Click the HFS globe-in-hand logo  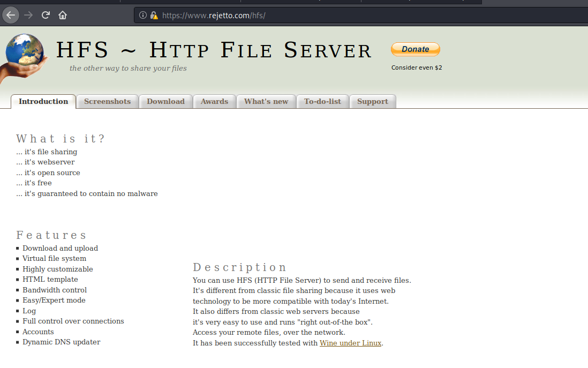[x=24, y=57]
